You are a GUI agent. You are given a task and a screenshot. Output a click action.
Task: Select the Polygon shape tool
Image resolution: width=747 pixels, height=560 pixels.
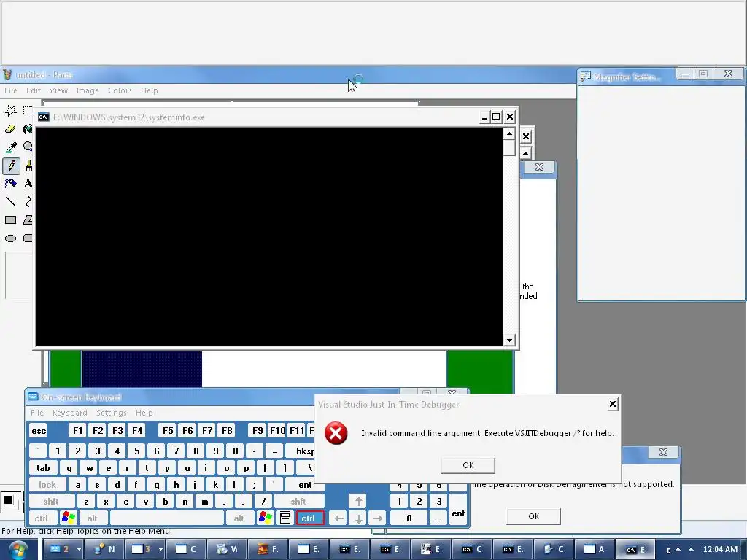pyautogui.click(x=28, y=220)
